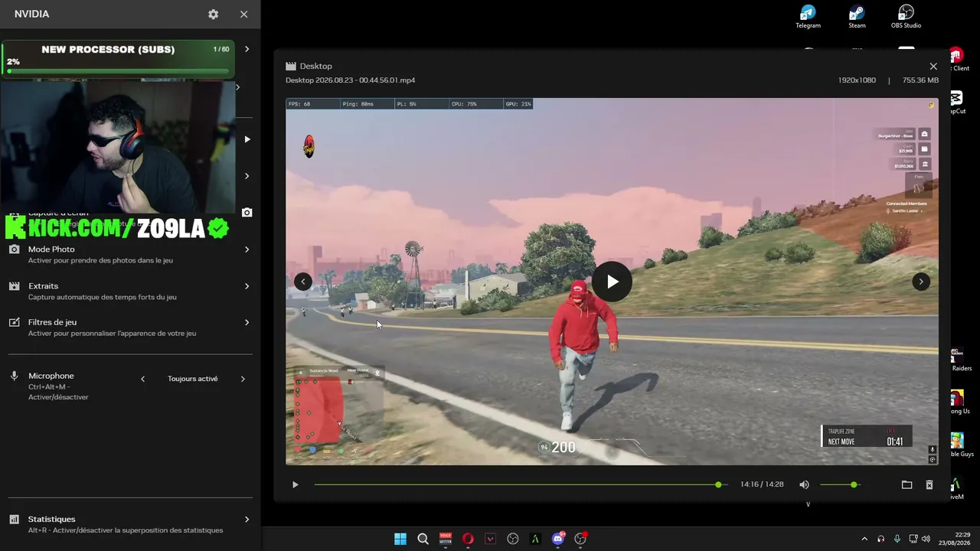Open the Mode Photo menu entry
The width and height of the screenshot is (980, 551).
click(130, 254)
